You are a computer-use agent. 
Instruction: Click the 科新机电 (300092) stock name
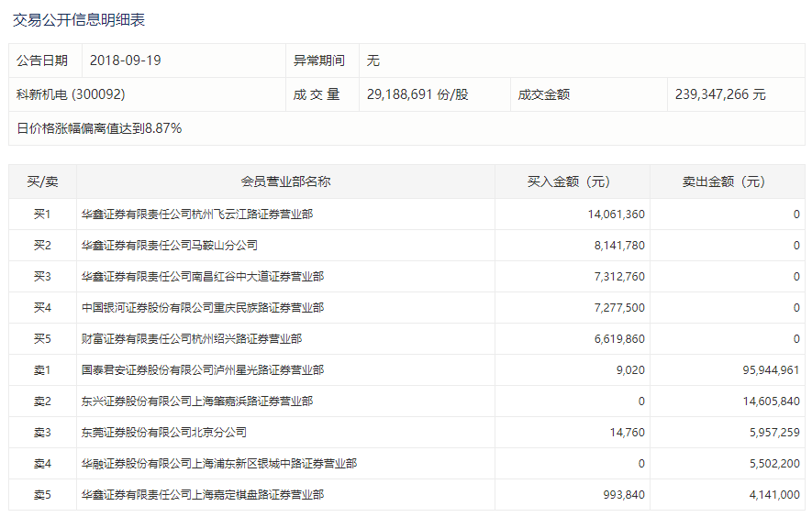point(71,94)
